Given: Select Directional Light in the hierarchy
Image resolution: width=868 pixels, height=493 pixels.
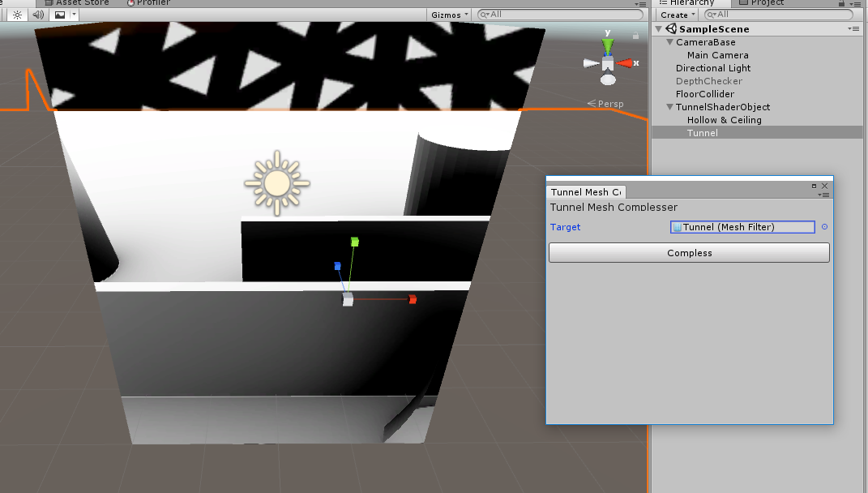Looking at the screenshot, I should tap(713, 68).
